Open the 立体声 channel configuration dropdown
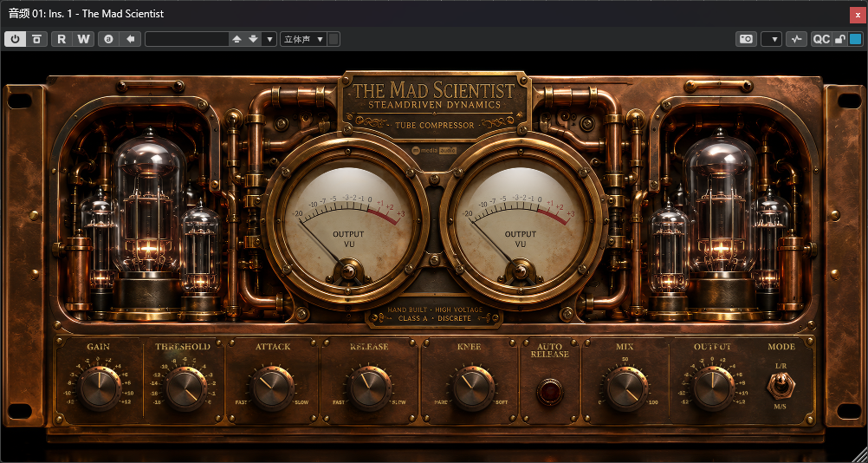This screenshot has width=868, height=463. point(304,39)
